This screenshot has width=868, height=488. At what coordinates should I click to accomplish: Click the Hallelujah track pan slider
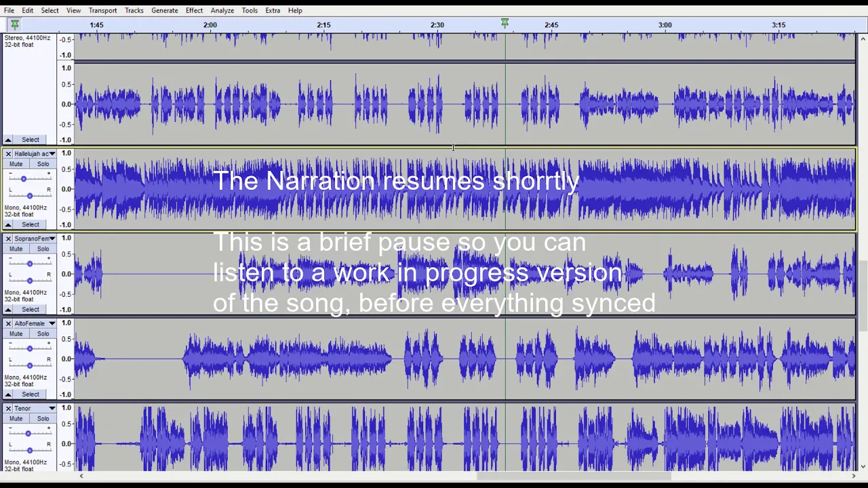29,195
